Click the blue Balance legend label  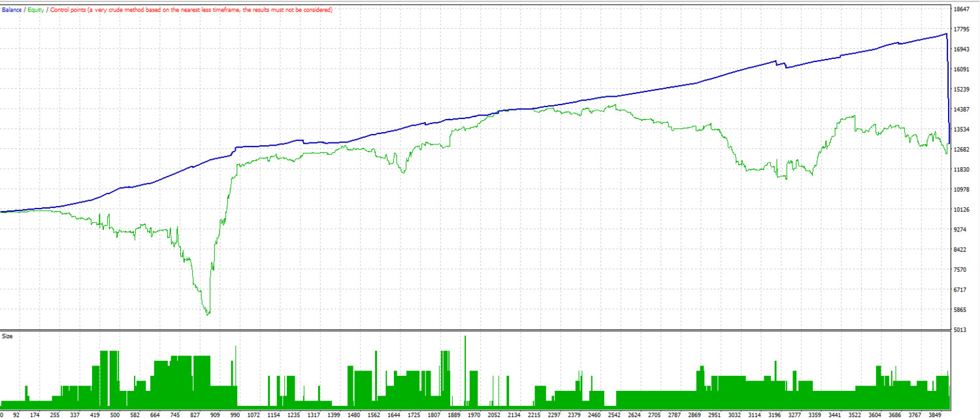point(12,10)
